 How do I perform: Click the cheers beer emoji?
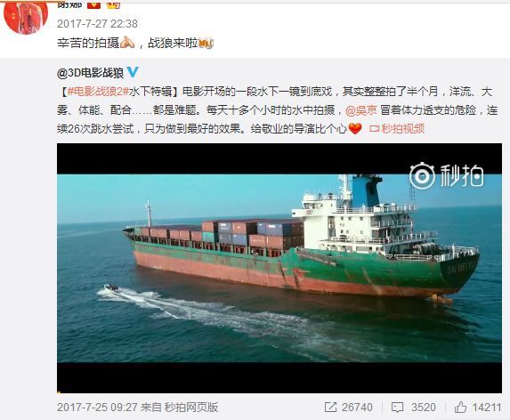[206, 44]
